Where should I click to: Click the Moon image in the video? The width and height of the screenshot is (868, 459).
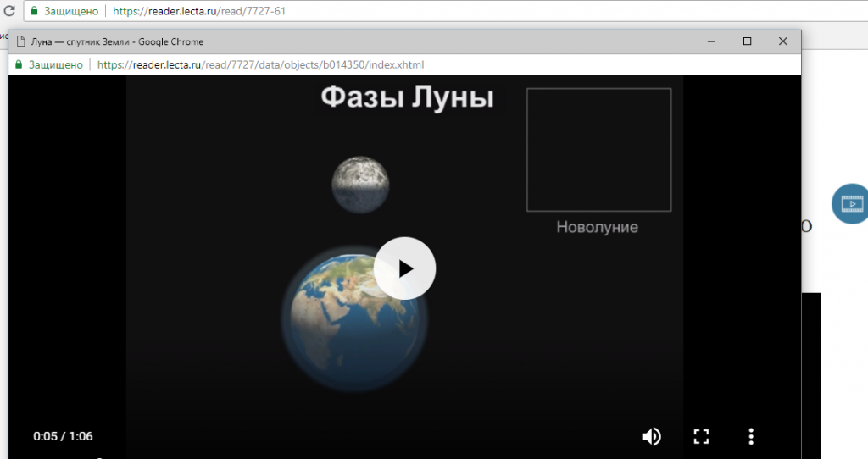360,185
